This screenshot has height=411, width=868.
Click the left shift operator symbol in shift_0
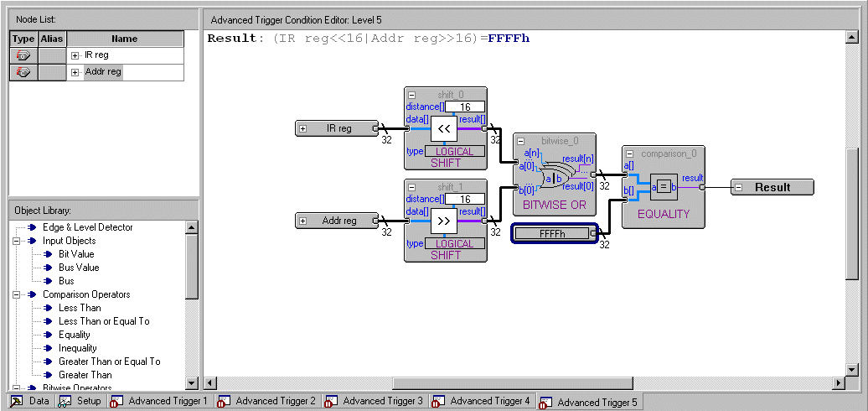point(443,129)
